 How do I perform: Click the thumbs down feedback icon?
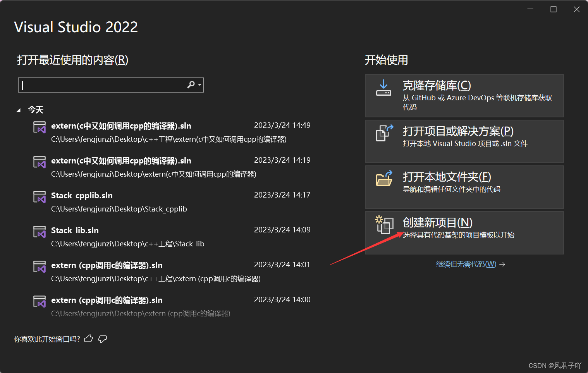[103, 339]
